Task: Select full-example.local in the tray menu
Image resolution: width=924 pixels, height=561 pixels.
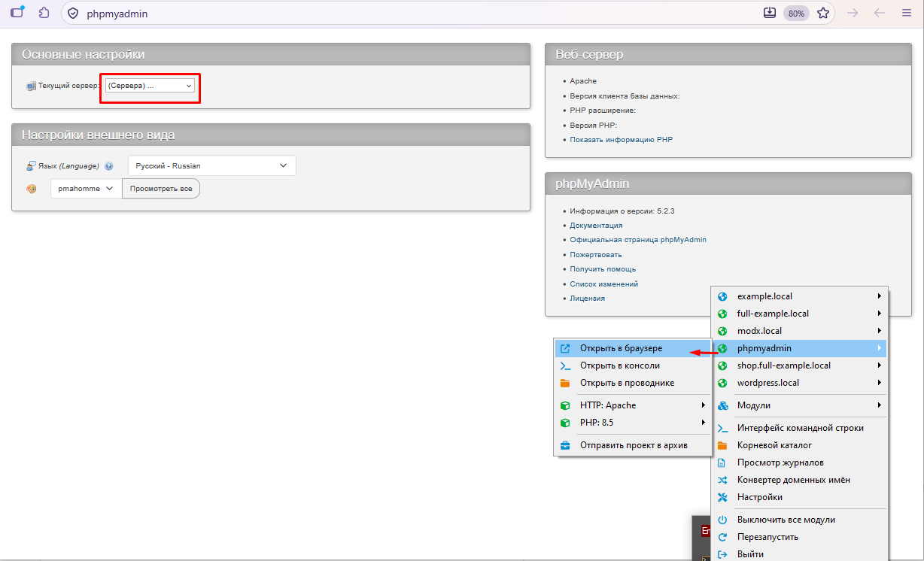Action: point(799,314)
